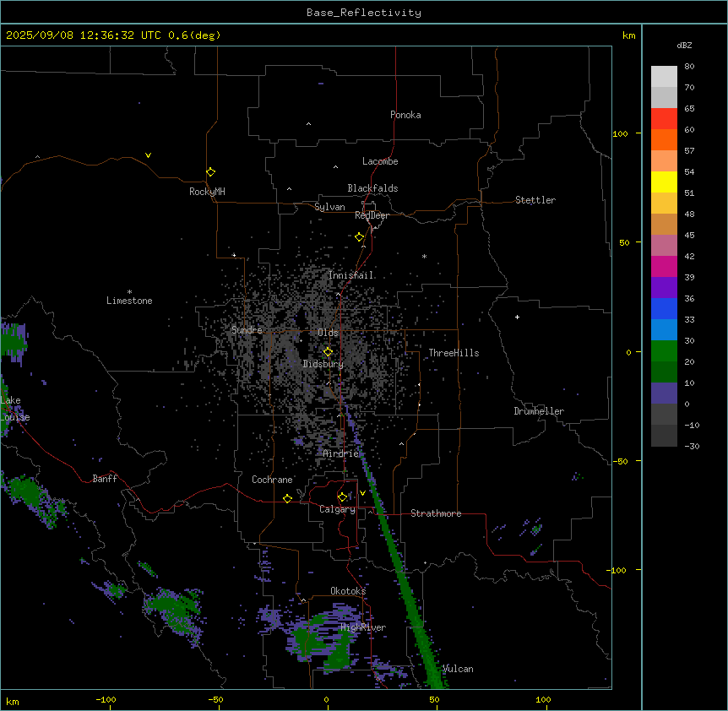Image resolution: width=728 pixels, height=711 pixels.
Task: Click the Stettler town label
Action: click(x=535, y=200)
